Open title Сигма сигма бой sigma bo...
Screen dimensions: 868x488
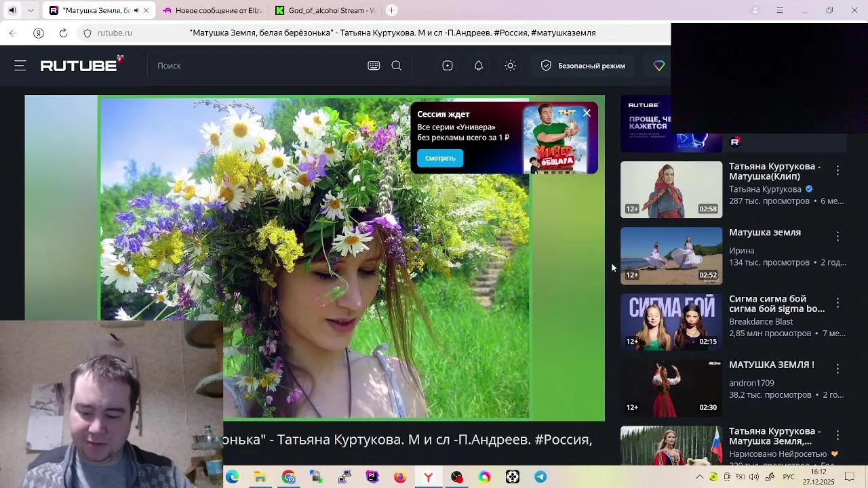pyautogui.click(x=777, y=304)
